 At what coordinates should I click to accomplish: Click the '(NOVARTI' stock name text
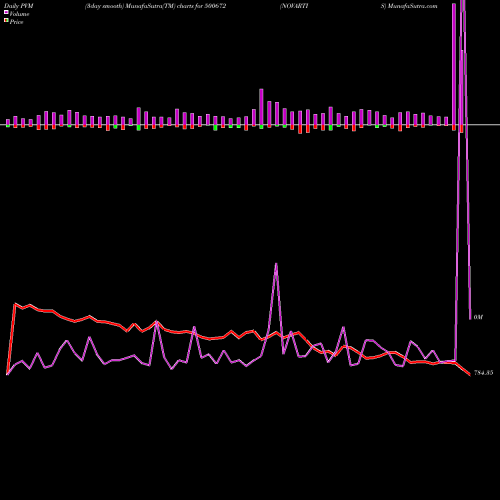click(294, 6)
